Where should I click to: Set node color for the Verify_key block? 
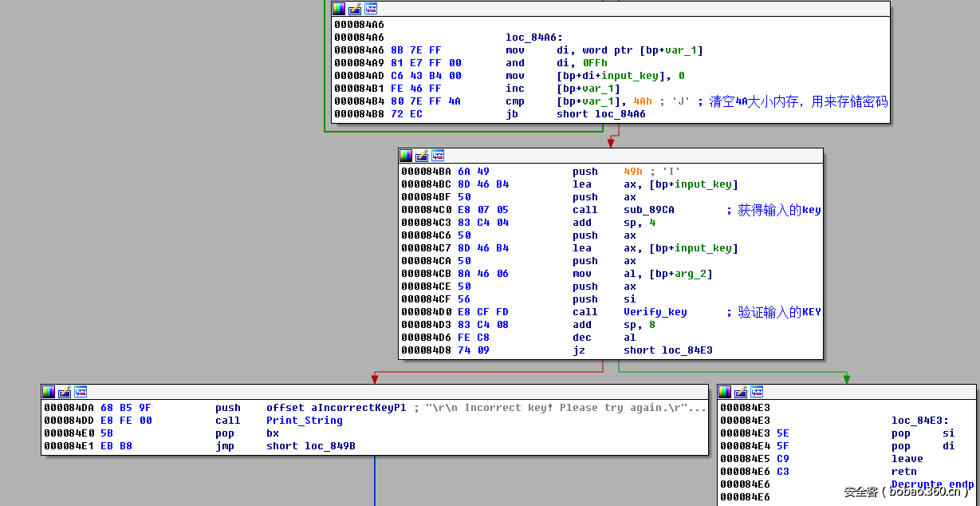pyautogui.click(x=406, y=156)
